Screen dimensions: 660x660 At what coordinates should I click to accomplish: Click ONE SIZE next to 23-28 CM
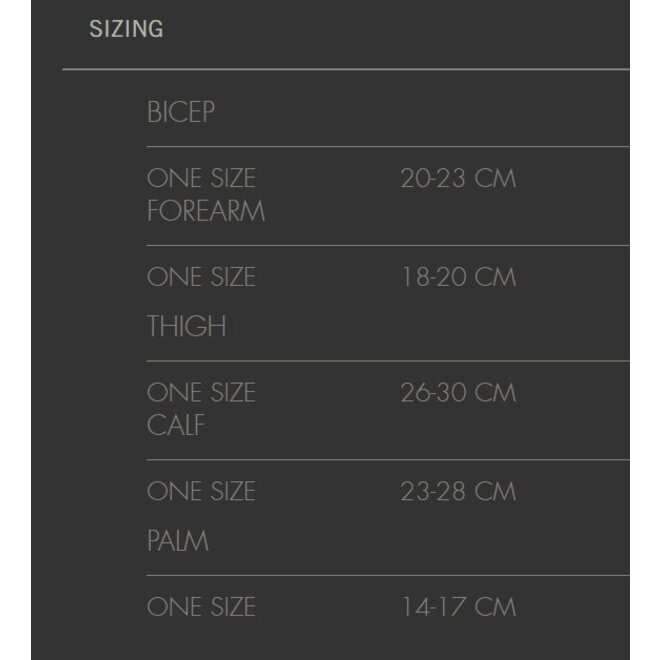pyautogui.click(x=201, y=491)
